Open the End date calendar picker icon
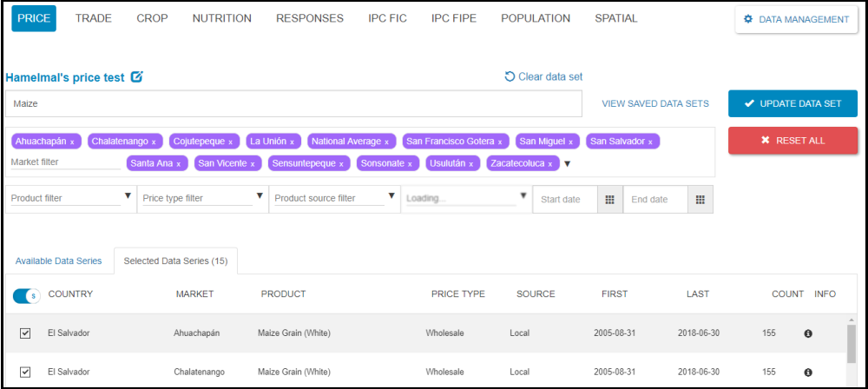The width and height of the screenshot is (868, 389). click(700, 199)
